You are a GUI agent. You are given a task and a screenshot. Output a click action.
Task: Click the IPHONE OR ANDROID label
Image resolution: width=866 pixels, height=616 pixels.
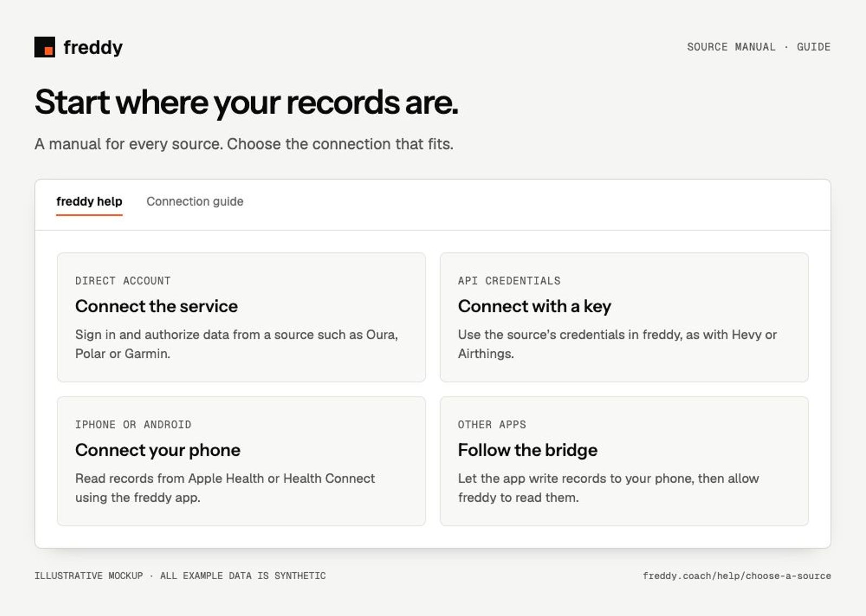(133, 425)
